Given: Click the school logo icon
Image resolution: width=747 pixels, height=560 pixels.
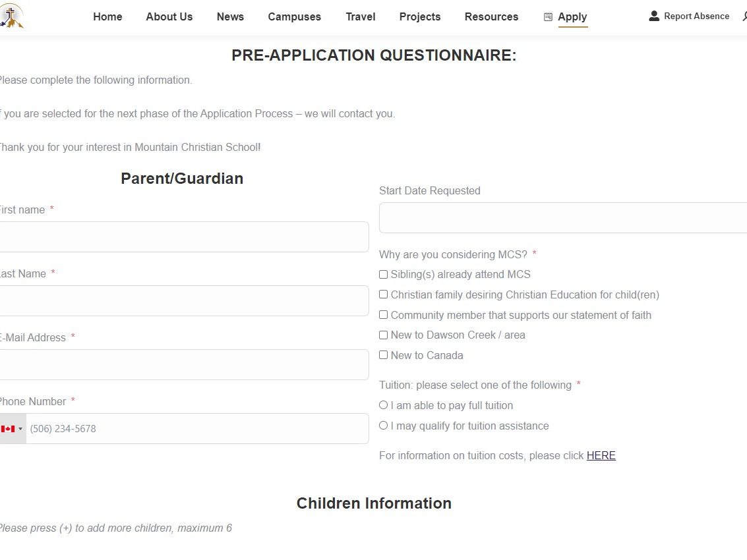Looking at the screenshot, I should [13, 16].
